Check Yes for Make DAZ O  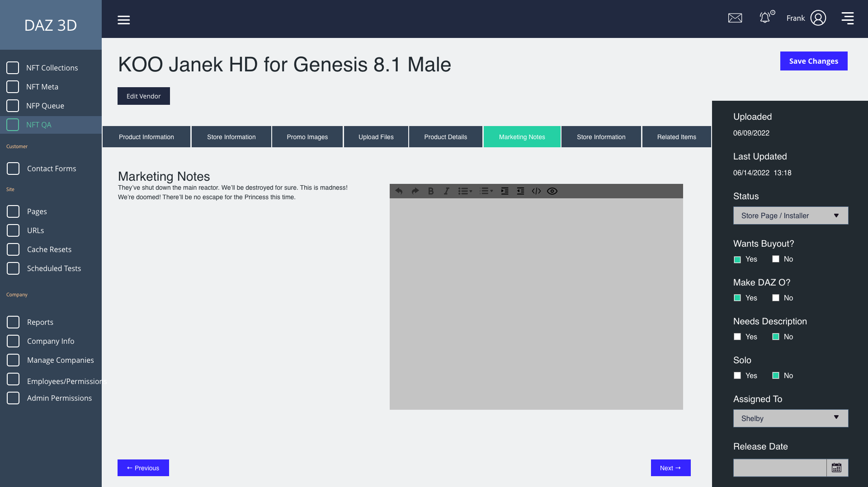737,298
